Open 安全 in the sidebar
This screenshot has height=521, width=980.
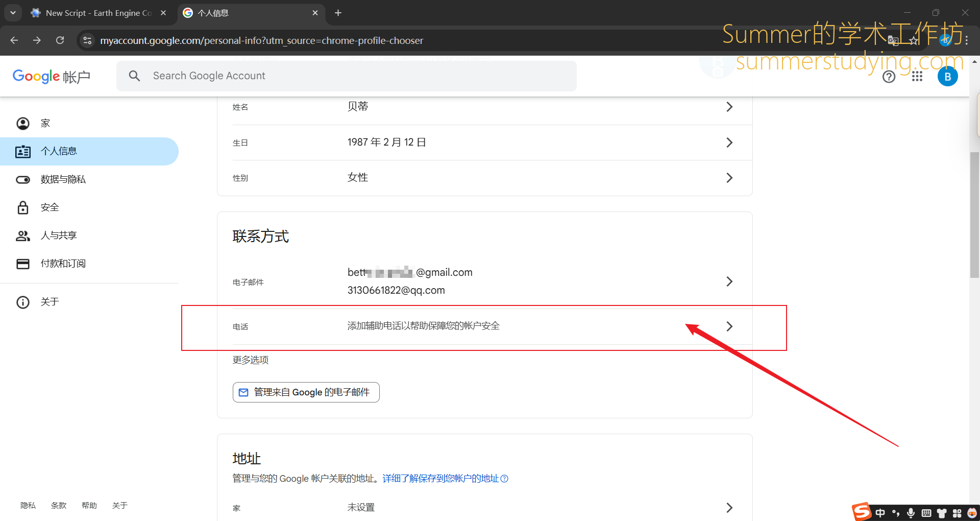pos(89,207)
